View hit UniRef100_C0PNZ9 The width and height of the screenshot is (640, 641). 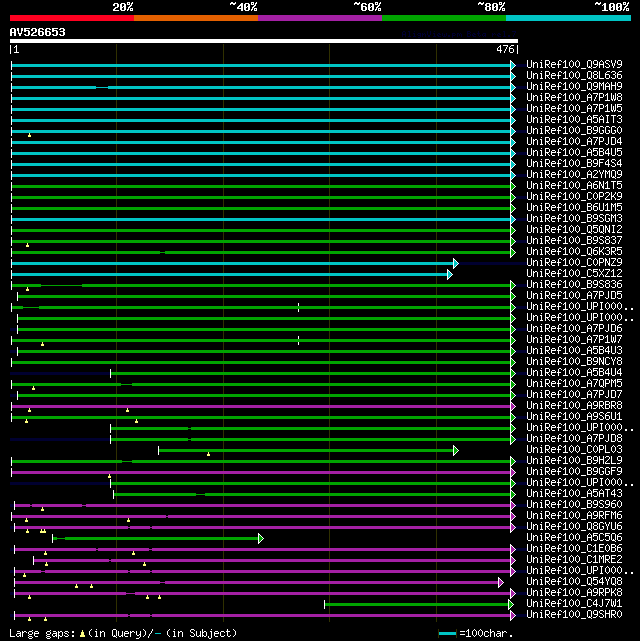574,263
